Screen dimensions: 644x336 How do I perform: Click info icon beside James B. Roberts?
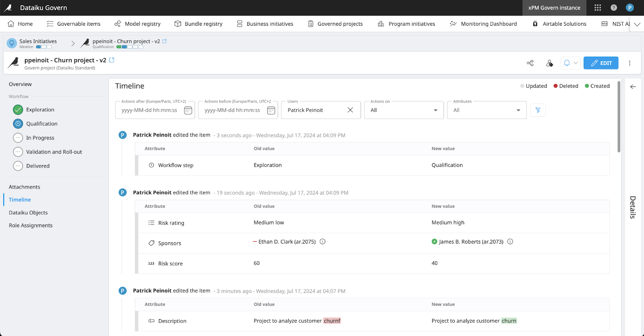510,242
